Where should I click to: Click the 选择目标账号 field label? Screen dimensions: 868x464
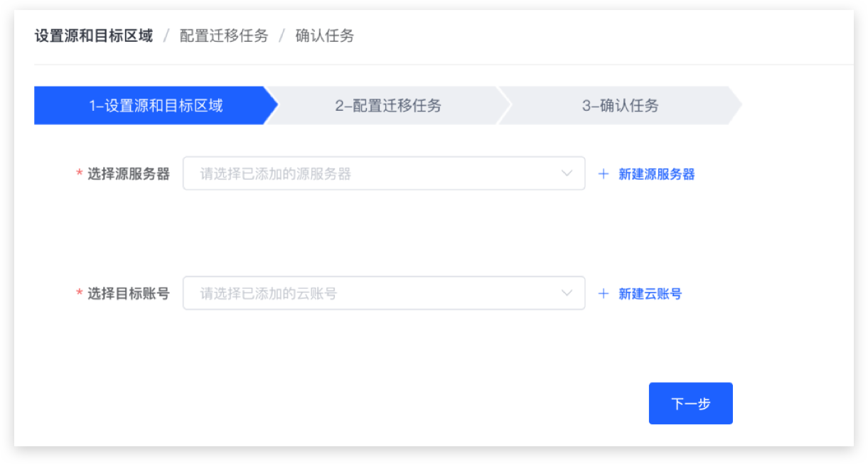tap(129, 293)
